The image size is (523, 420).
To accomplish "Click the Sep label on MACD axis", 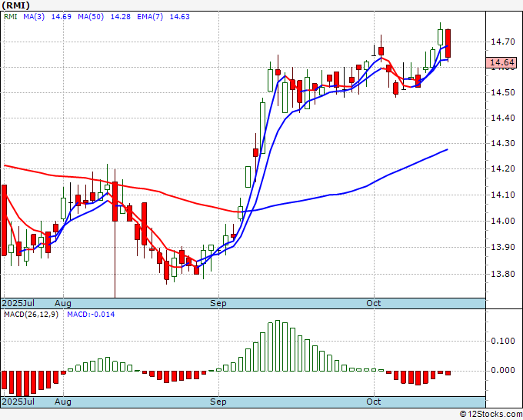I will [218, 402].
